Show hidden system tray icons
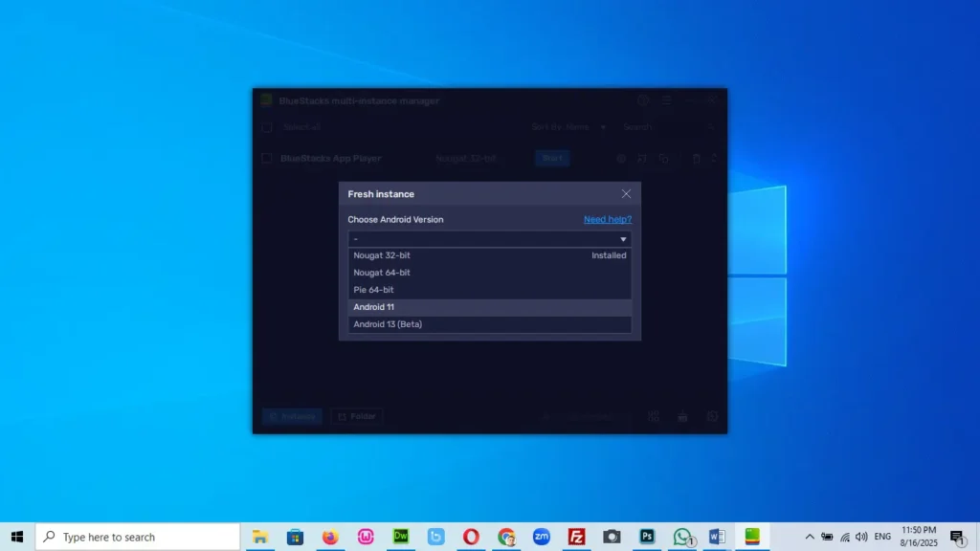The width and height of the screenshot is (980, 551). [810, 537]
